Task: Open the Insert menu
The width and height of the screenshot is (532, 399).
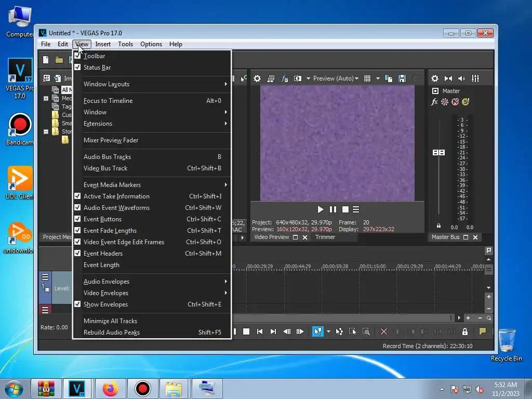Action: click(x=103, y=44)
